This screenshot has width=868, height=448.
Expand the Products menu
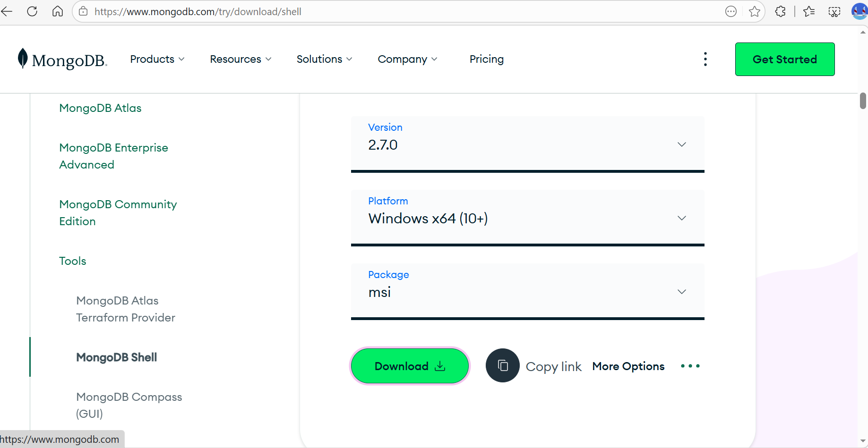[157, 59]
